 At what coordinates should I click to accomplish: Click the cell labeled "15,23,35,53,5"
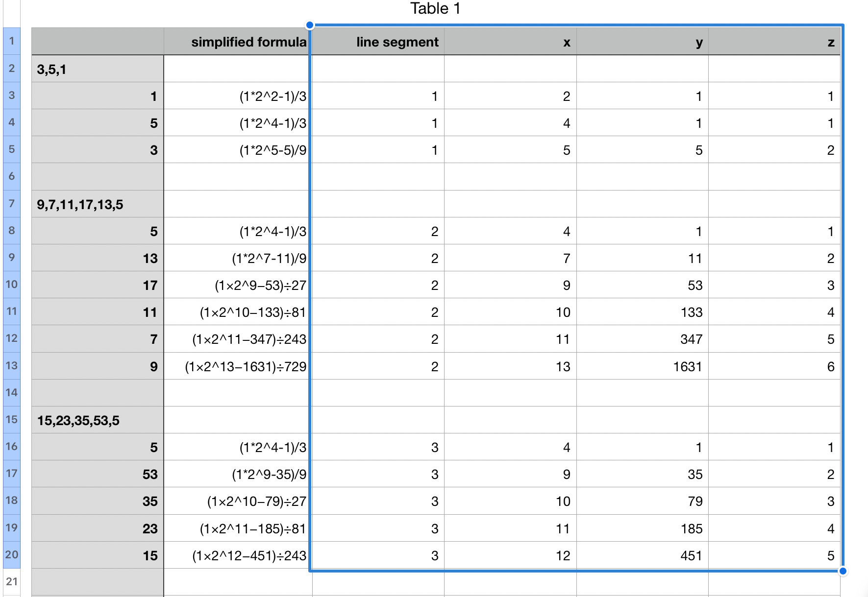tap(98, 420)
